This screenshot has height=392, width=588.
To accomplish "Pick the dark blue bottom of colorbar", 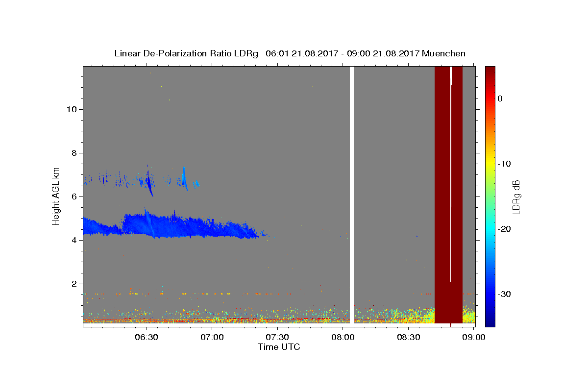I will (490, 322).
